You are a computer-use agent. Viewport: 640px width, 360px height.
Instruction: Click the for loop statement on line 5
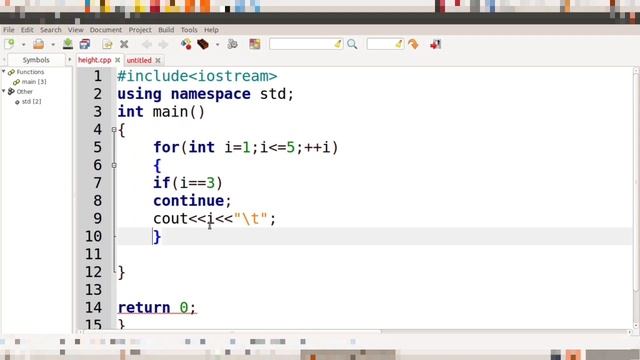pyautogui.click(x=246, y=147)
